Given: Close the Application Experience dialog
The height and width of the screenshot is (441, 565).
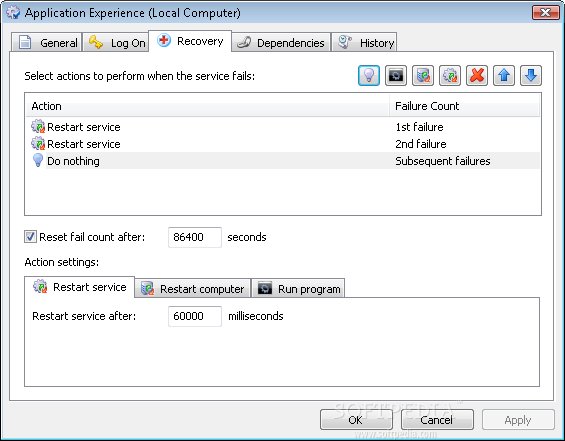Looking at the screenshot, I should click(546, 13).
